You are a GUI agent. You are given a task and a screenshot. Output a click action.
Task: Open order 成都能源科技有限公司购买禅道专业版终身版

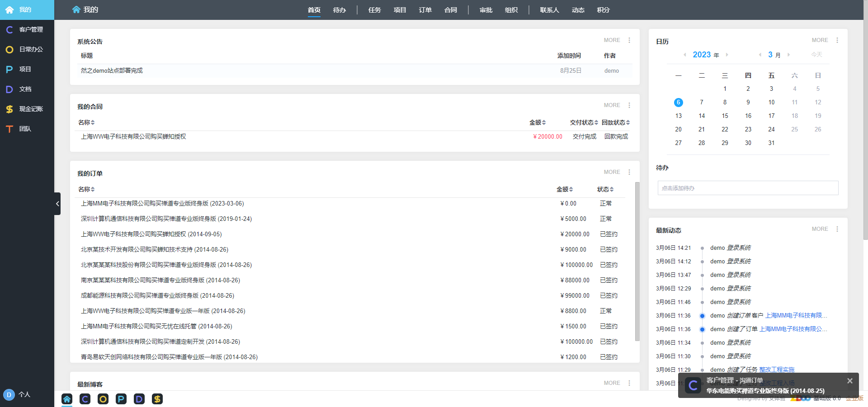[x=157, y=295]
